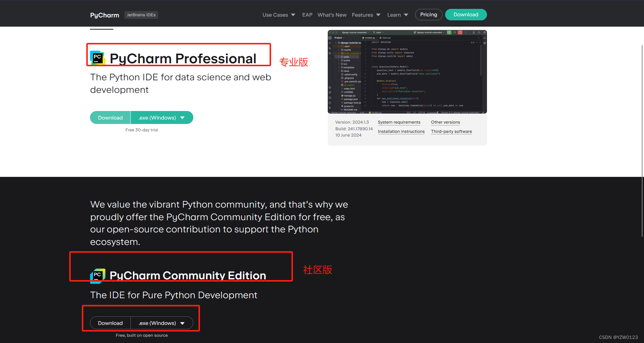Open Other versions link
Image resolution: width=644 pixels, height=343 pixels.
point(445,122)
